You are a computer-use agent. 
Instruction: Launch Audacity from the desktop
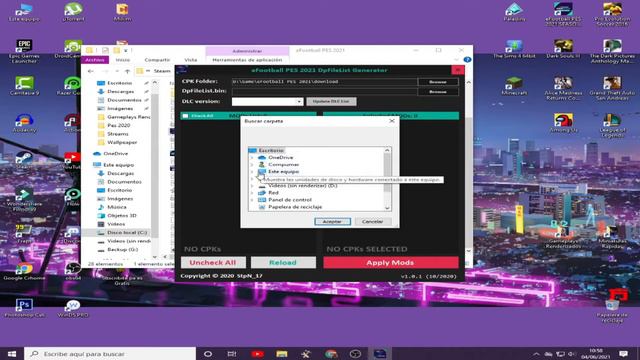(x=24, y=123)
